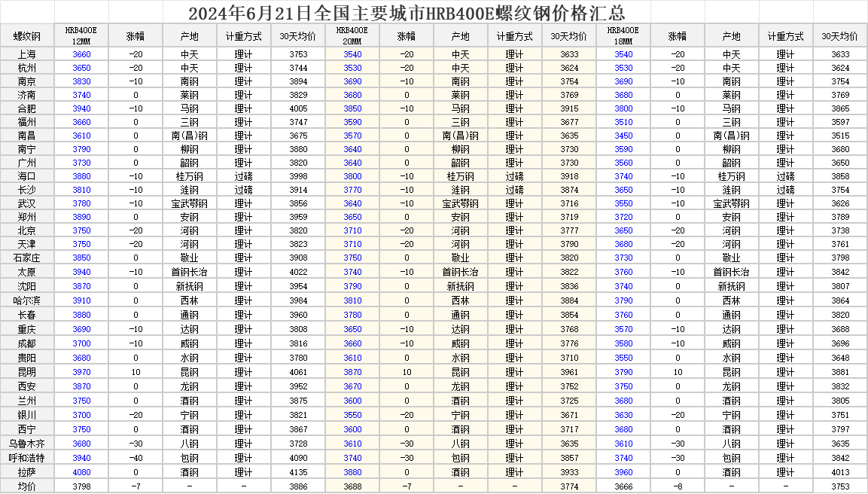Click the 南宁 city row label
The image size is (868, 494).
tap(27, 149)
